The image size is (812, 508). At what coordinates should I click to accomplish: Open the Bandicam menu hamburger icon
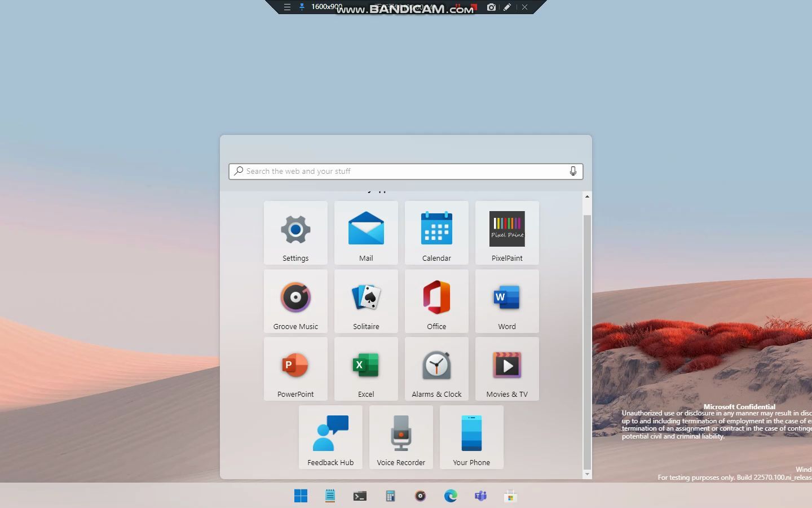pyautogui.click(x=287, y=7)
